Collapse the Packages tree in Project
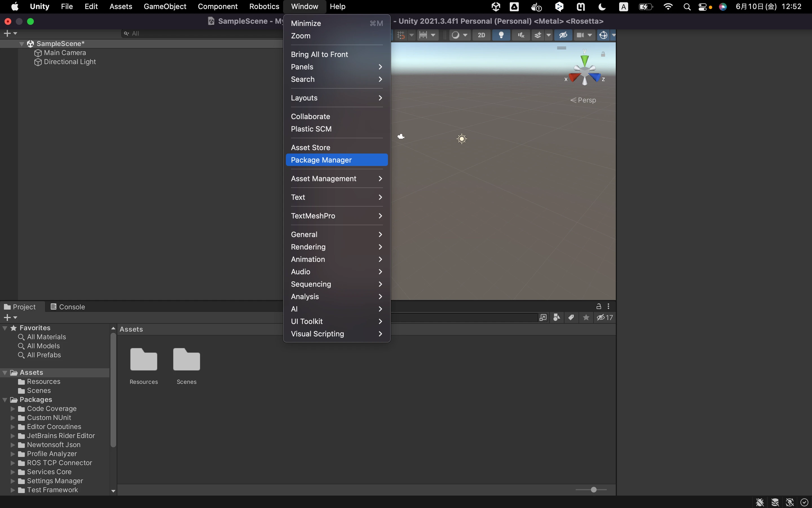The width and height of the screenshot is (812, 508). pos(5,400)
